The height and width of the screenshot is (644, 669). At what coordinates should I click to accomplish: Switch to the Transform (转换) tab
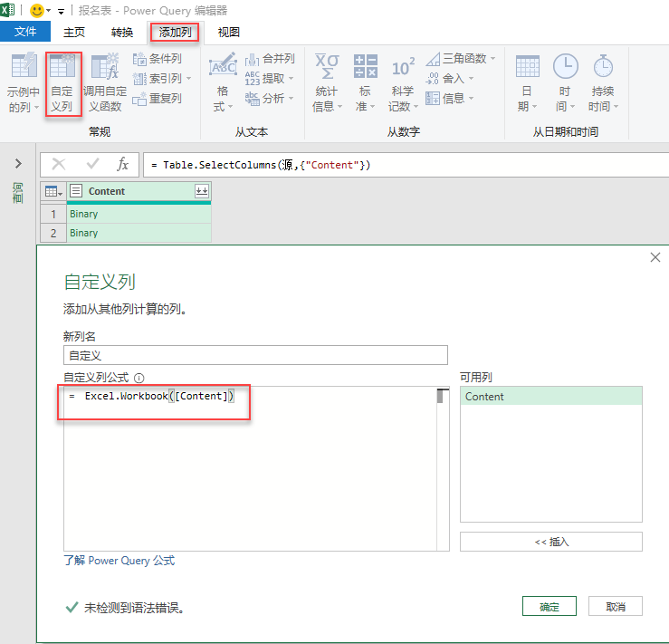coord(122,32)
